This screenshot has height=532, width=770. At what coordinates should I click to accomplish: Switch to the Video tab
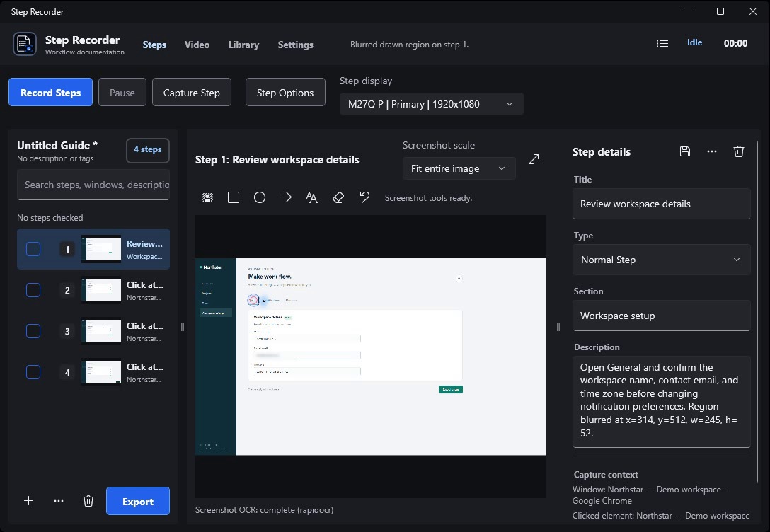(197, 45)
